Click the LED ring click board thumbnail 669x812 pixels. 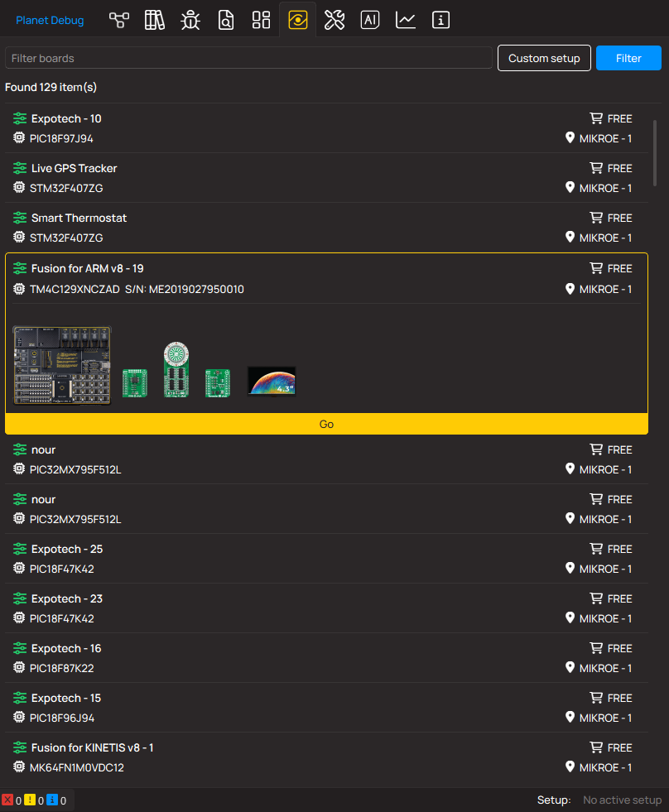[176, 369]
